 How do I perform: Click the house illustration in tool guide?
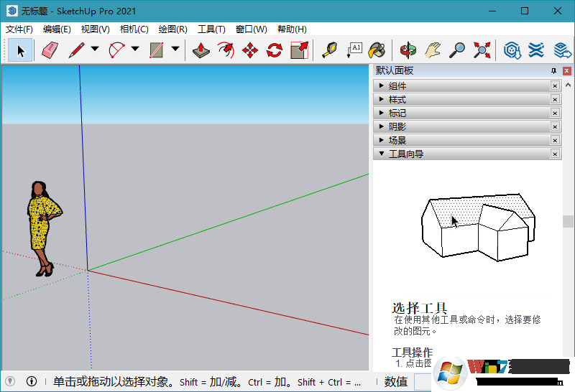click(478, 228)
